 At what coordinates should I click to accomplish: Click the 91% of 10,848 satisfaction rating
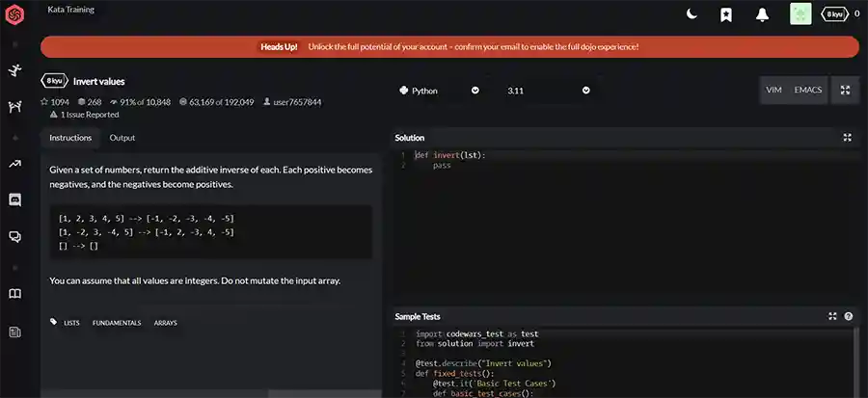click(141, 102)
